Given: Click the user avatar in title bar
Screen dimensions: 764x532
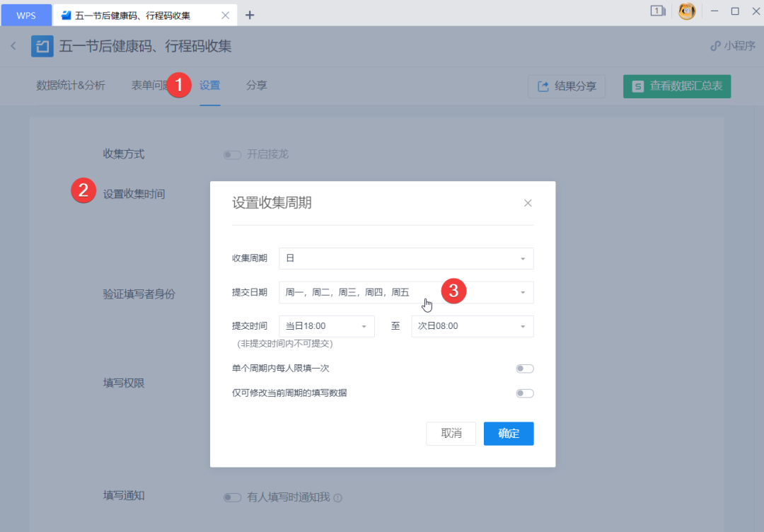Looking at the screenshot, I should tap(686, 11).
